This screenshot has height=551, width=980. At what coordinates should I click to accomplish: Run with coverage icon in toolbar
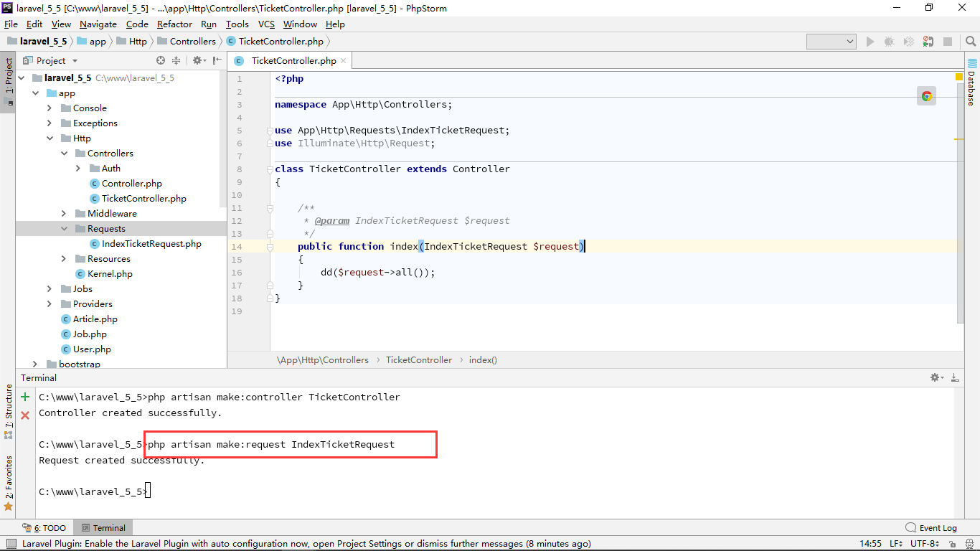[x=909, y=42]
